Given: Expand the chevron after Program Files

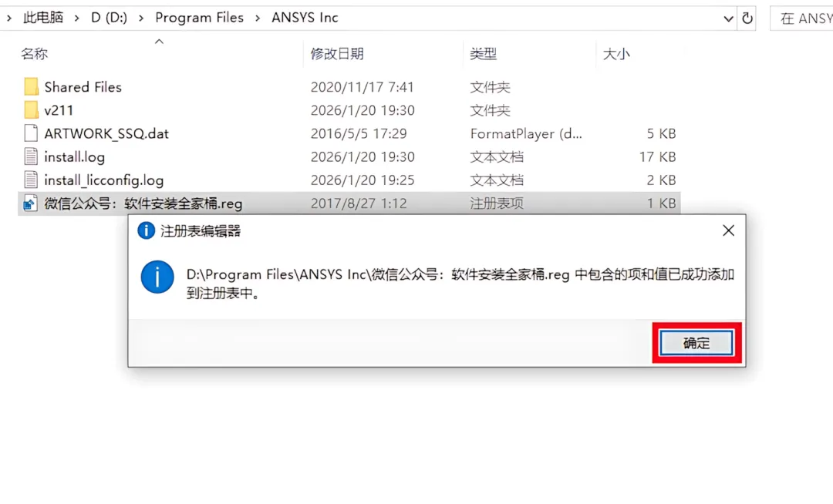Looking at the screenshot, I should 258,18.
